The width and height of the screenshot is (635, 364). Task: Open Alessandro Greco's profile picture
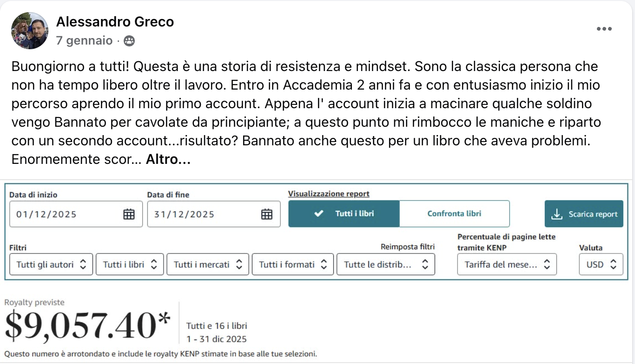click(x=30, y=31)
